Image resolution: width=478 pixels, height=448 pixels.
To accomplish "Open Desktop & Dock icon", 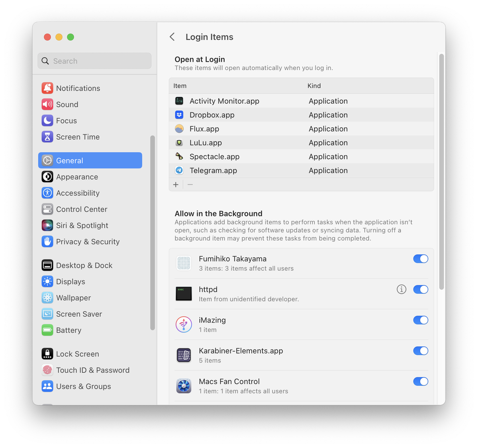I will click(x=47, y=265).
